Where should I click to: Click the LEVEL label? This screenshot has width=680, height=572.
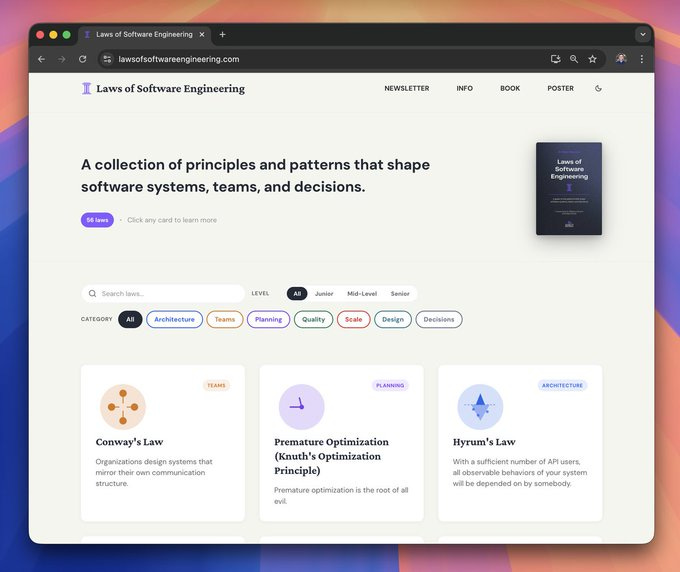point(260,294)
